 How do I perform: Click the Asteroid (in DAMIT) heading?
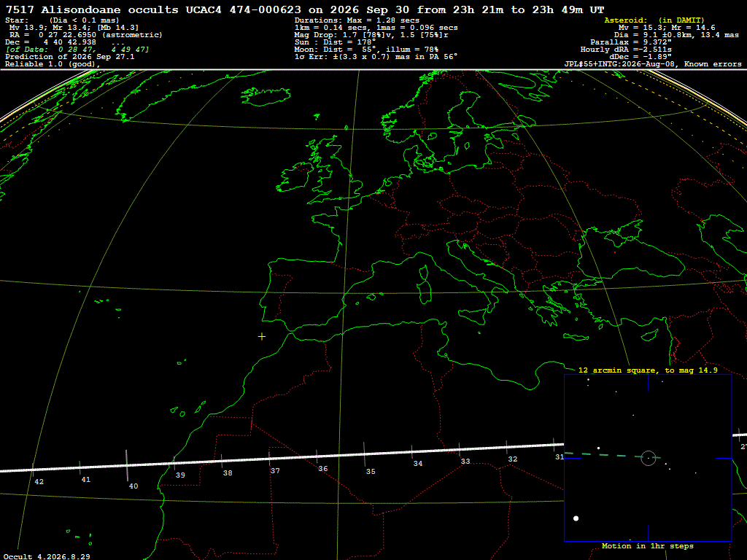[x=654, y=20]
